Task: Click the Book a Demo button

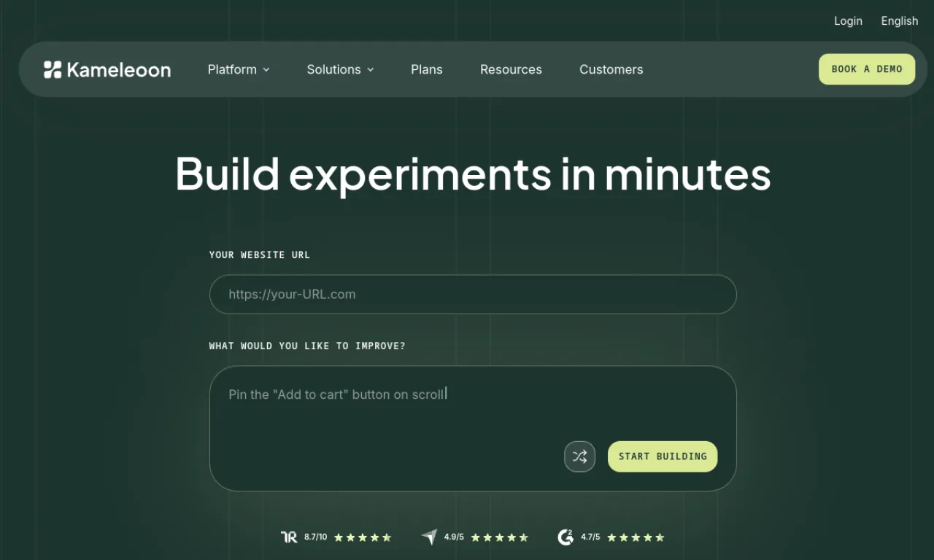Action: [867, 69]
